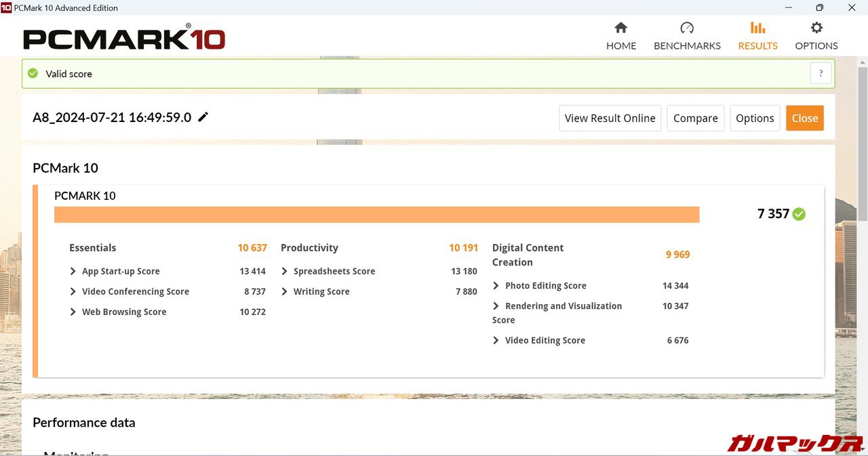Open BENCHMARKS via the gauge icon
The height and width of the screenshot is (456, 868).
coord(687,28)
